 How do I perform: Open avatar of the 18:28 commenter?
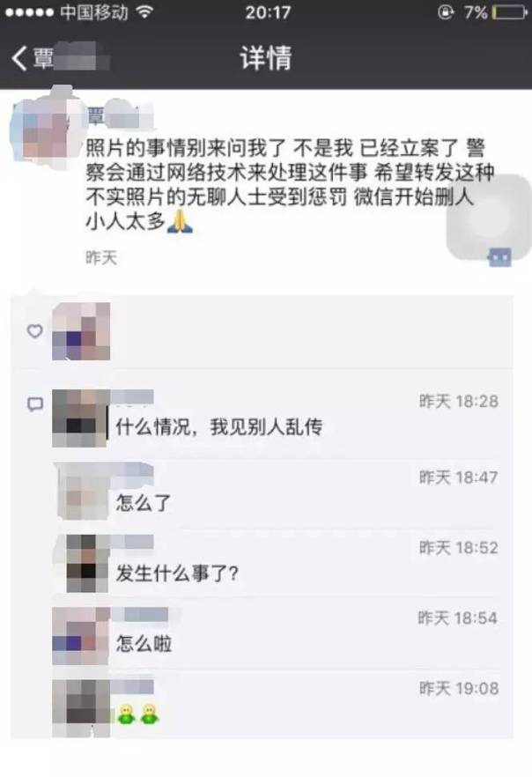coord(80,418)
